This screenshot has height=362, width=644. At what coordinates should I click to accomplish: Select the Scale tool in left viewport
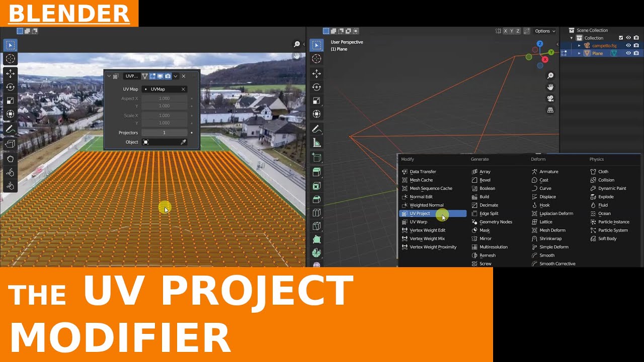[x=10, y=101]
